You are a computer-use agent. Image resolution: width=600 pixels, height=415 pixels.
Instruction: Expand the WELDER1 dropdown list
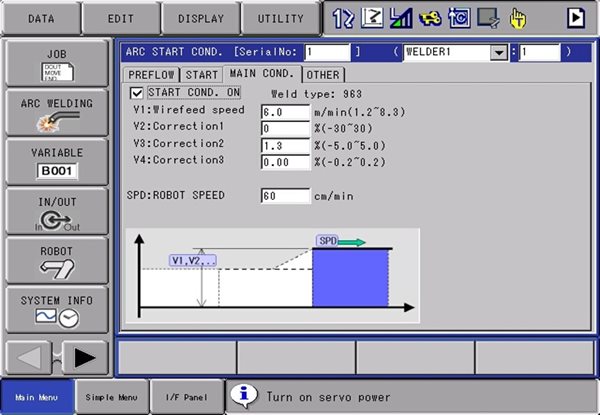[498, 52]
